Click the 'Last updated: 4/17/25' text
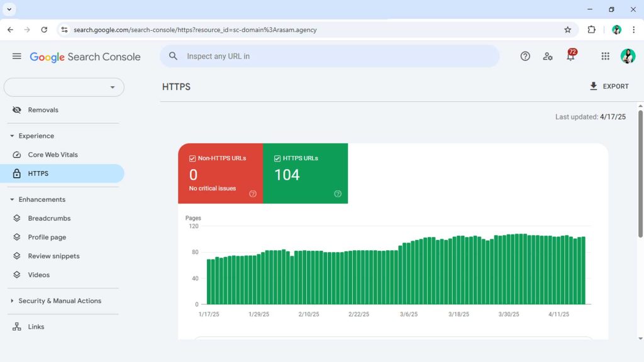The width and height of the screenshot is (644, 362). pos(590,117)
